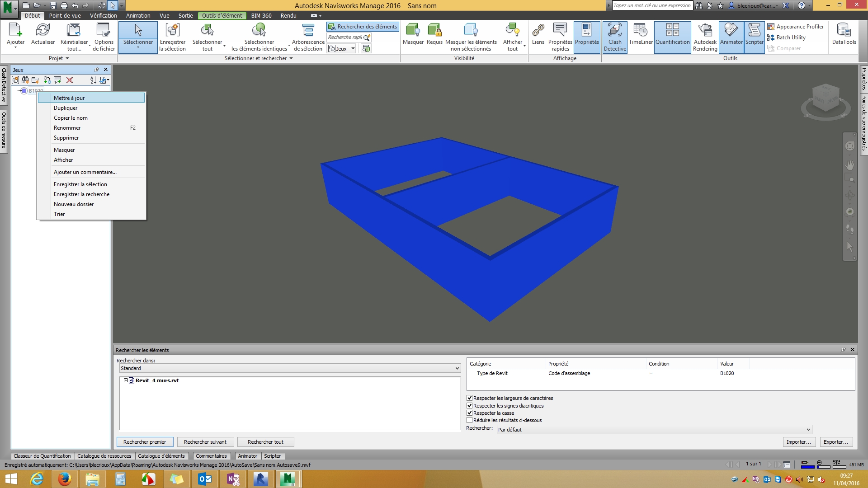Click the red delete icon in Jeux panel

[70, 80]
